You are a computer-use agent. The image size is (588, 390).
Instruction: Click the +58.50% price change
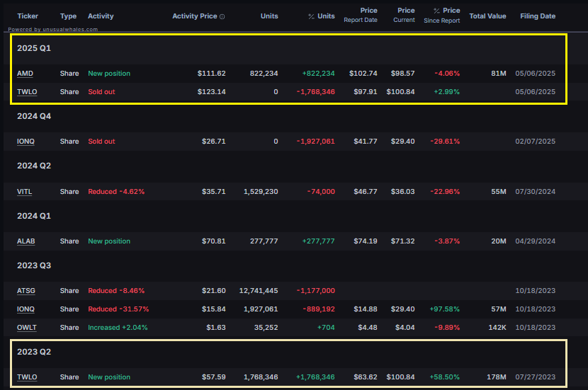445,377
